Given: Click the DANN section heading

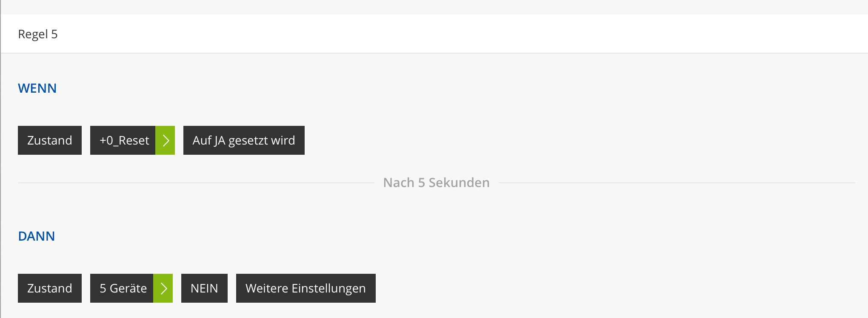Looking at the screenshot, I should [36, 236].
